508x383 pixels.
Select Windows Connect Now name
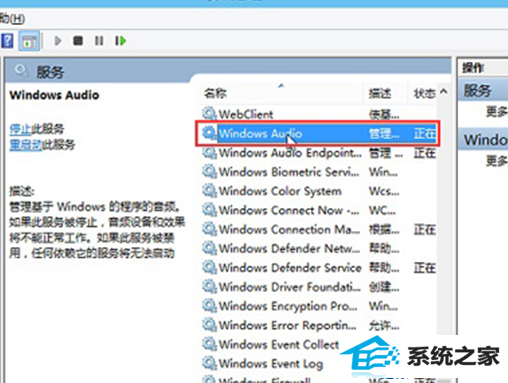tap(289, 211)
